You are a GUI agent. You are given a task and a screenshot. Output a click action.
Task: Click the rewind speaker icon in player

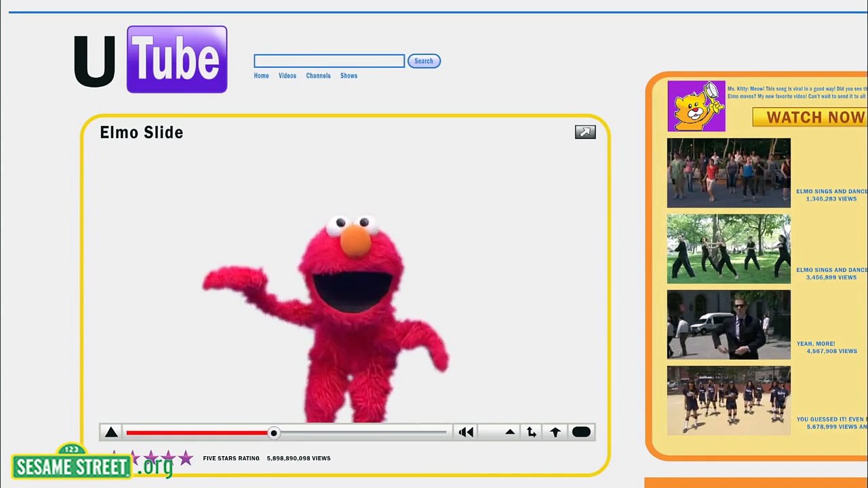tap(466, 432)
